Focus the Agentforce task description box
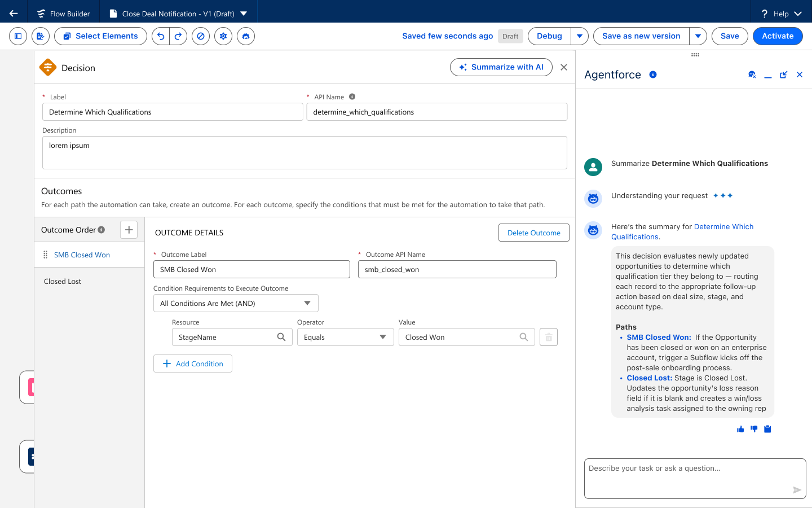The height and width of the screenshot is (508, 812). [695, 479]
